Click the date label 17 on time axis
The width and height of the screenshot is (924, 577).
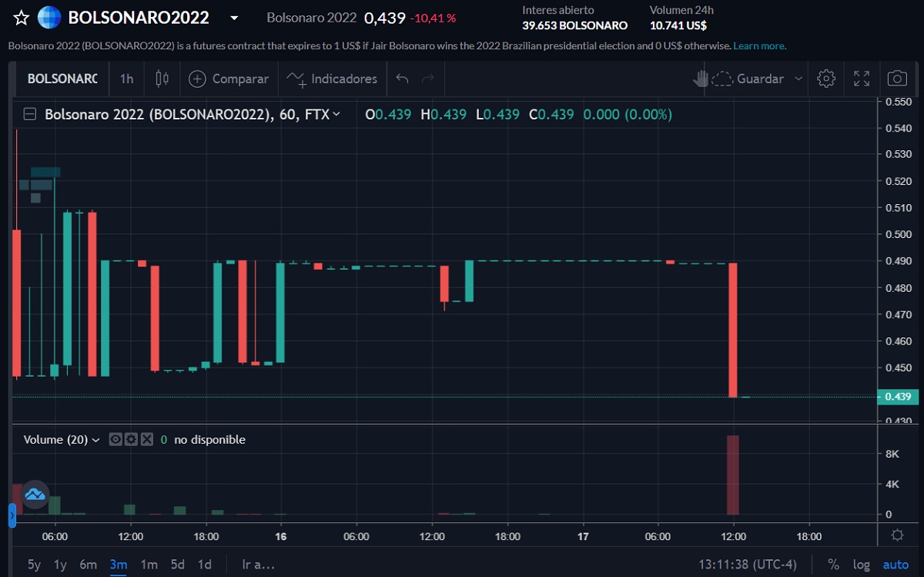[x=583, y=535]
